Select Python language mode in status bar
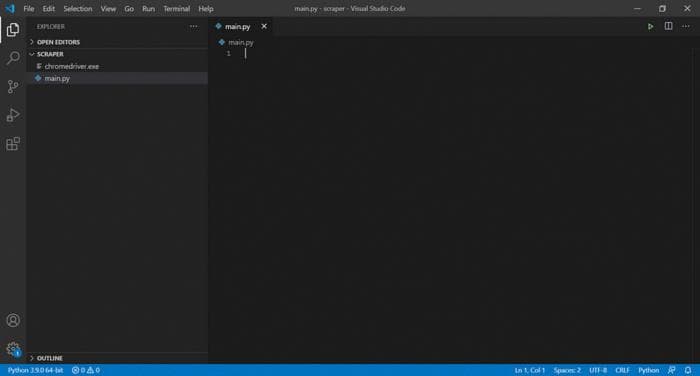Viewport: 700px width, 376px height. [x=649, y=370]
